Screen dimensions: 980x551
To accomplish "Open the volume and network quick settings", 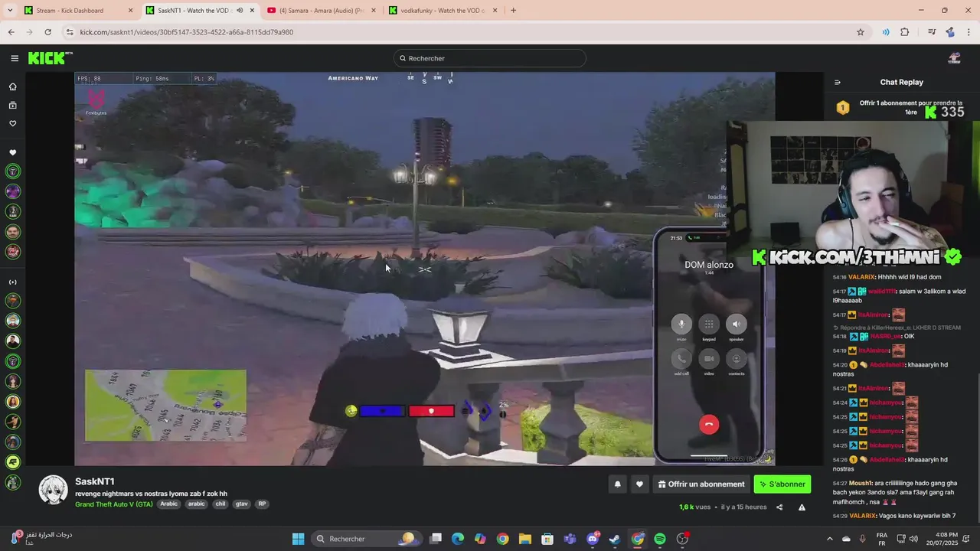I will coord(909,539).
